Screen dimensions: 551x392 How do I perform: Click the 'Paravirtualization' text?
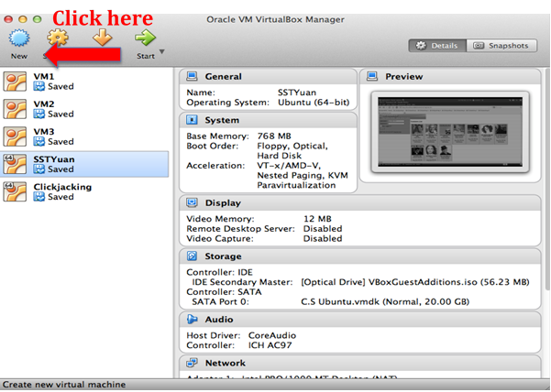296,185
